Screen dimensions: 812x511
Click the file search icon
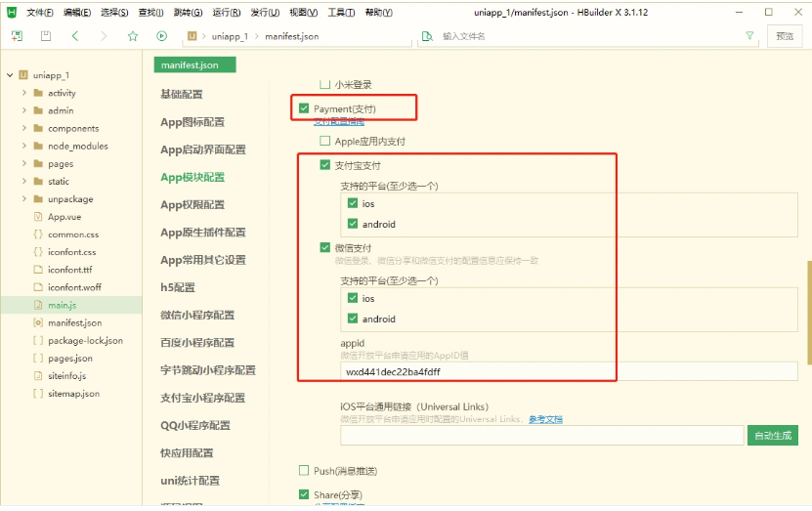427,36
